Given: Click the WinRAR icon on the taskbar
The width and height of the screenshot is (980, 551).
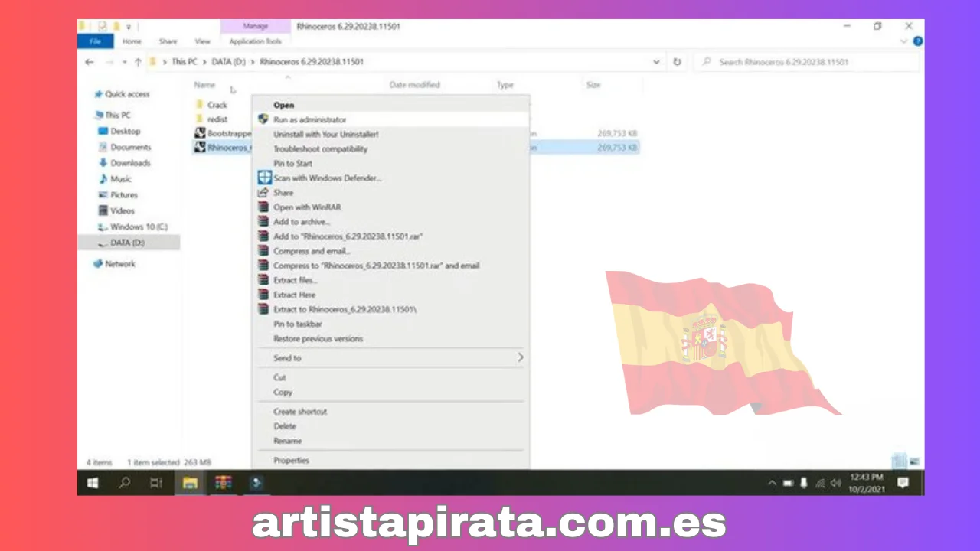Looking at the screenshot, I should point(223,483).
